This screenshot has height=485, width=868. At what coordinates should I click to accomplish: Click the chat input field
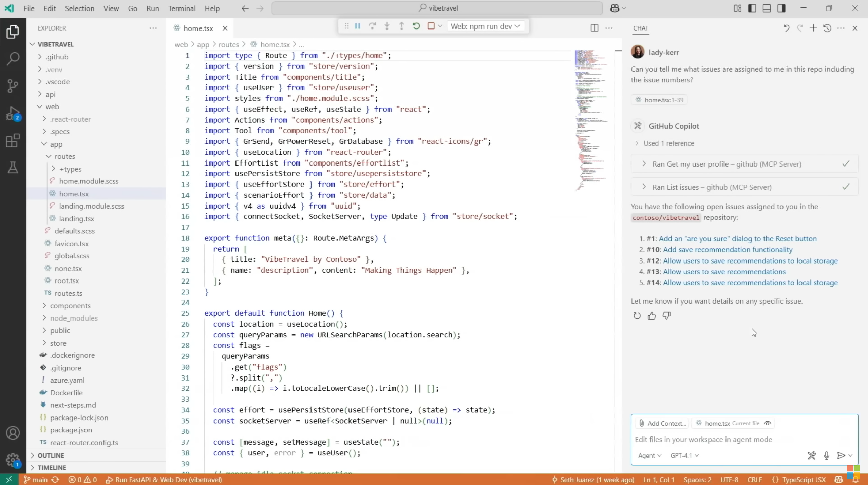point(744,440)
